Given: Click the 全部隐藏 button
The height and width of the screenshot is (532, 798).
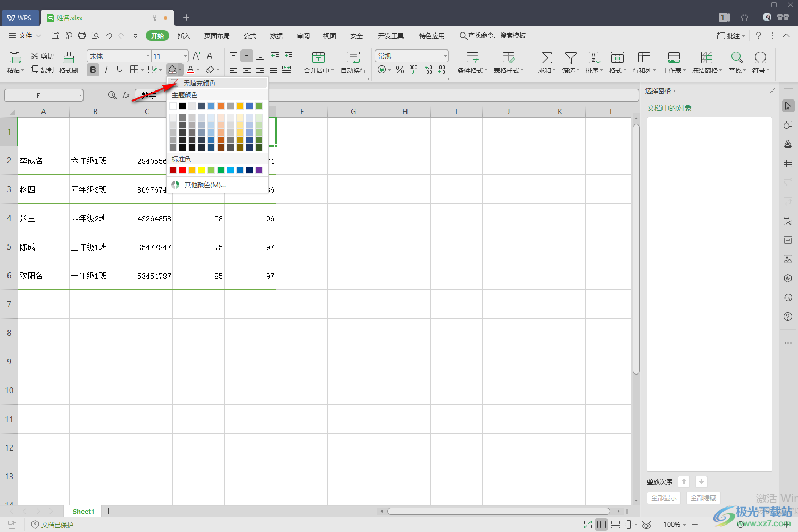Looking at the screenshot, I should 703,498.
